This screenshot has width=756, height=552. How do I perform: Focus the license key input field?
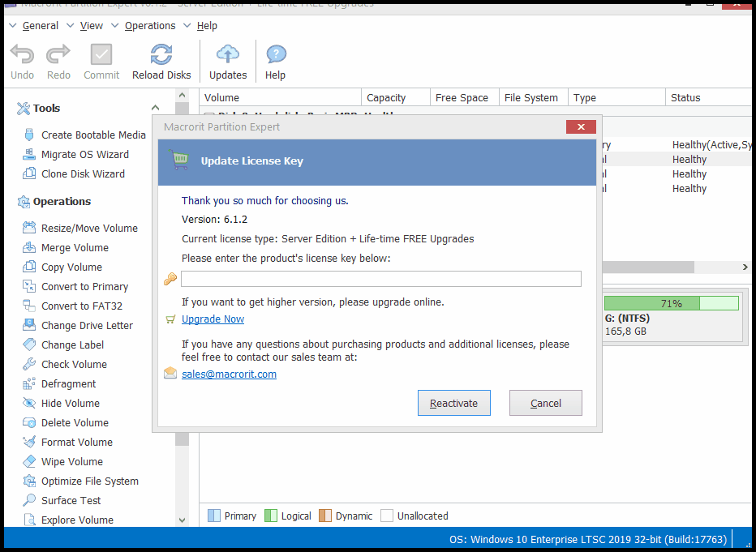(x=381, y=278)
